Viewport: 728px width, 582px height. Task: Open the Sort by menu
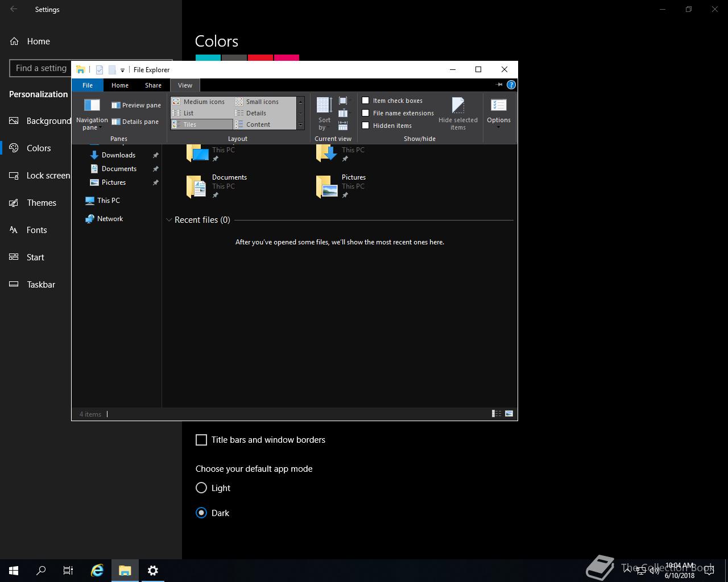point(324,114)
